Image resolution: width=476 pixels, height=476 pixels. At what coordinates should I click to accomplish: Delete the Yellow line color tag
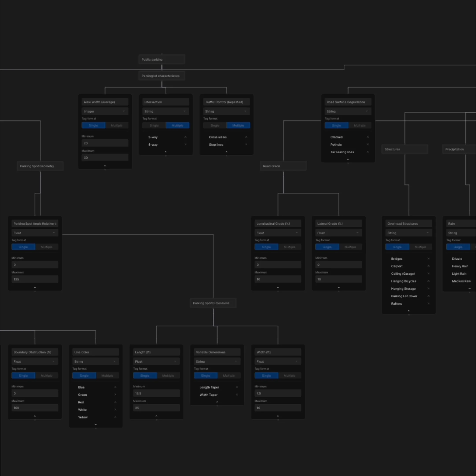click(115, 417)
